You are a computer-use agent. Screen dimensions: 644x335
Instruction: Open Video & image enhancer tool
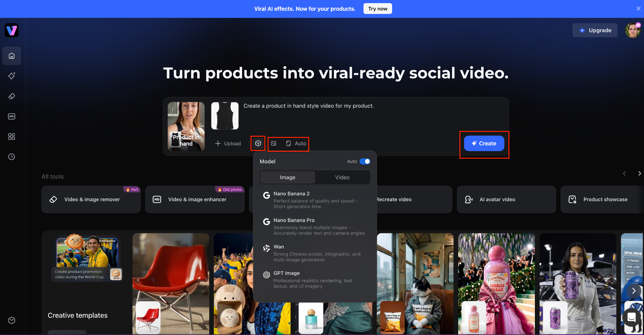click(195, 199)
